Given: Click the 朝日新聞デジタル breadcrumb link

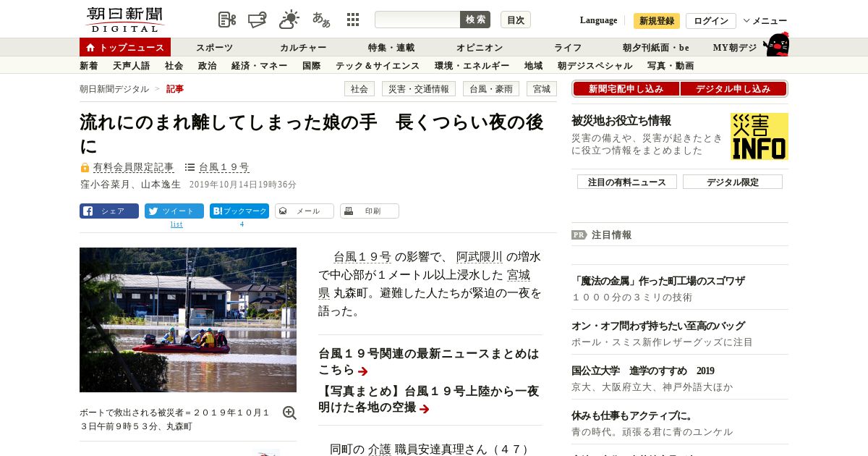Looking at the screenshot, I should [x=114, y=89].
